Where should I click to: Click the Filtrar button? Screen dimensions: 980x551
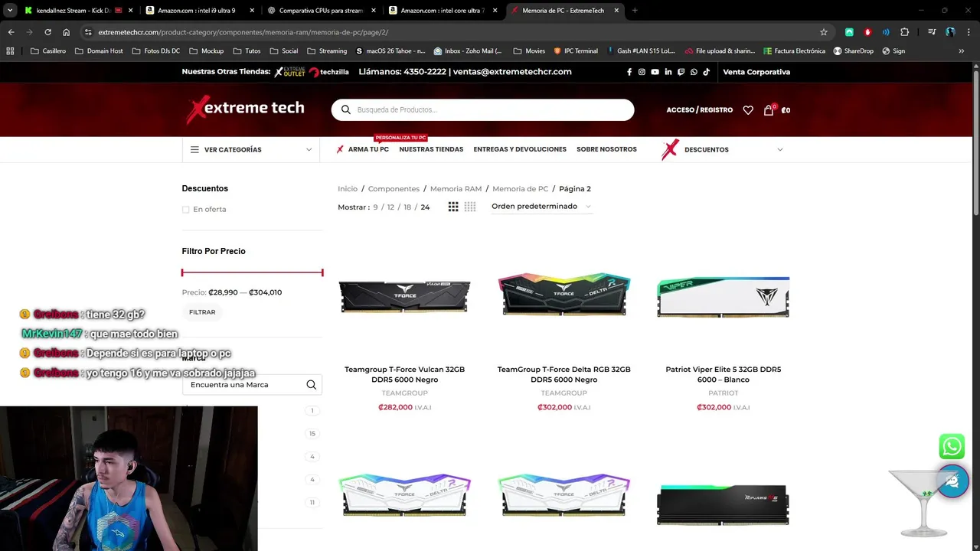tap(202, 312)
